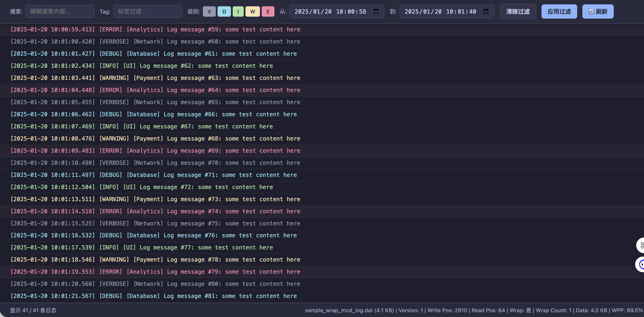Select the ERROR Analytics log message #74
Image resolution: width=644 pixels, height=317 pixels.
[322, 211]
